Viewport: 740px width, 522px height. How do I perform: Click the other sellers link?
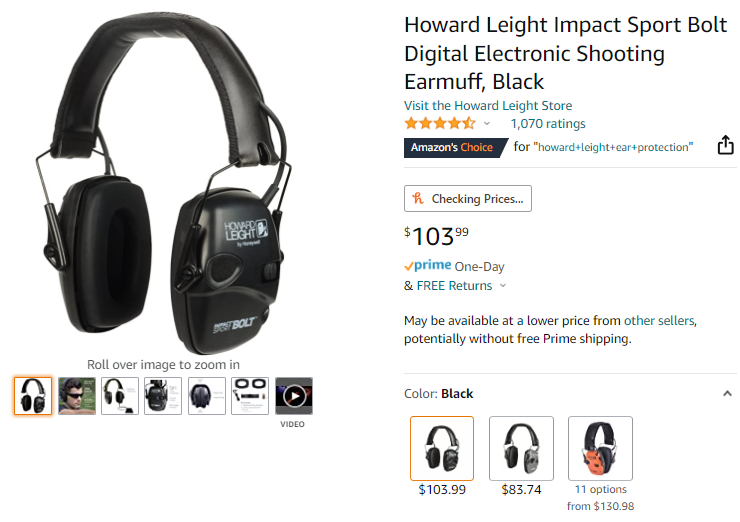659,321
